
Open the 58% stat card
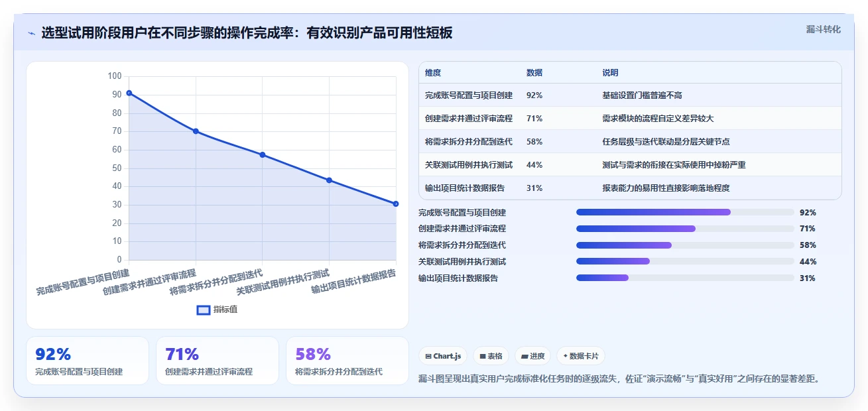[347, 361]
